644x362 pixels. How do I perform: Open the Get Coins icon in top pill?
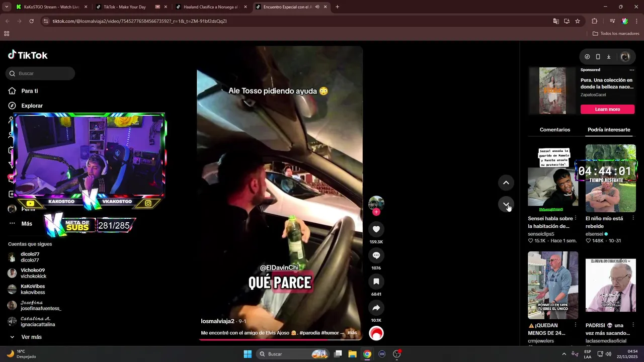click(587, 57)
